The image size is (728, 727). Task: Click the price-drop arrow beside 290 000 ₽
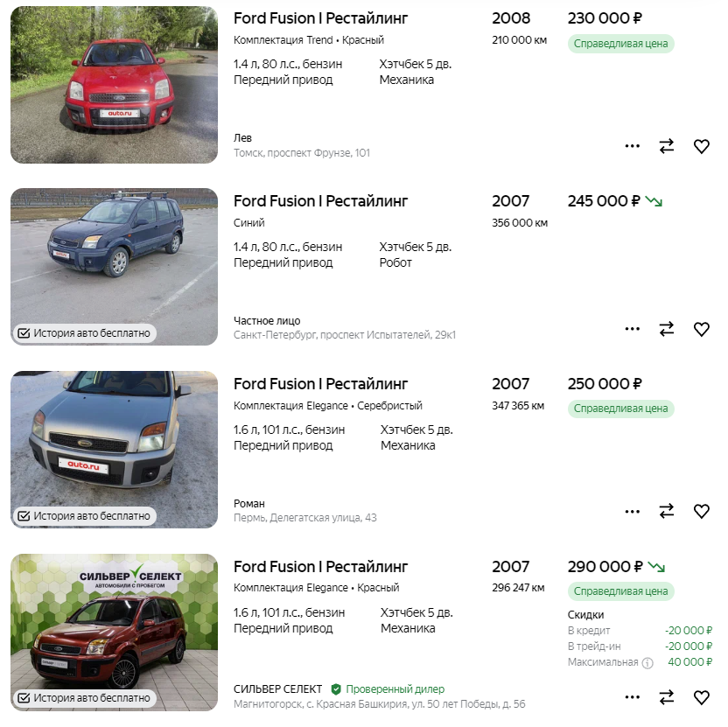point(655,567)
